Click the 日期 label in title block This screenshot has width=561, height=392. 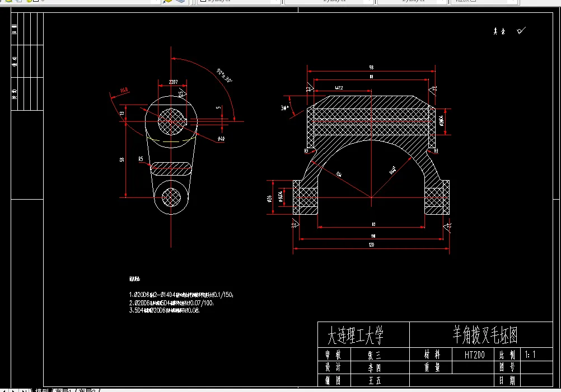click(507, 381)
